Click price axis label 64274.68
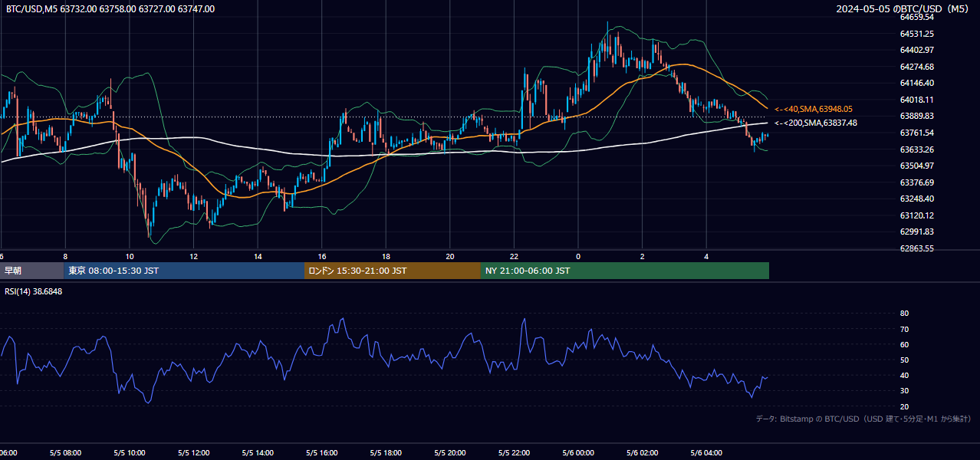Image resolution: width=980 pixels, height=460 pixels. (x=916, y=67)
